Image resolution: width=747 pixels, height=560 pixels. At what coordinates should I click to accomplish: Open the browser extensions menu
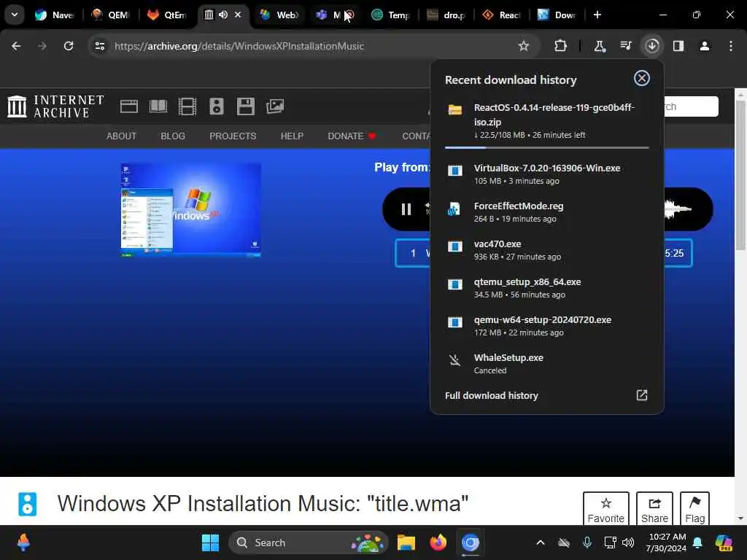(x=560, y=46)
